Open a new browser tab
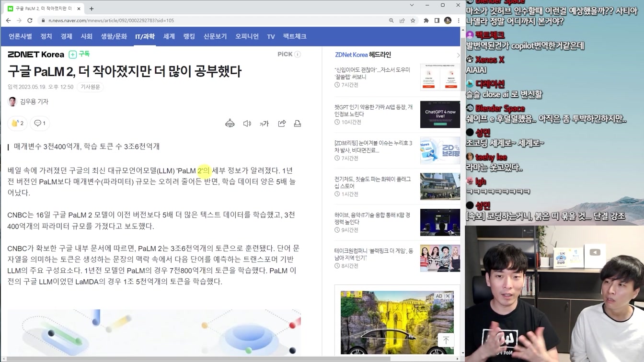Viewport: 644px width, 362px height. (x=92, y=8)
